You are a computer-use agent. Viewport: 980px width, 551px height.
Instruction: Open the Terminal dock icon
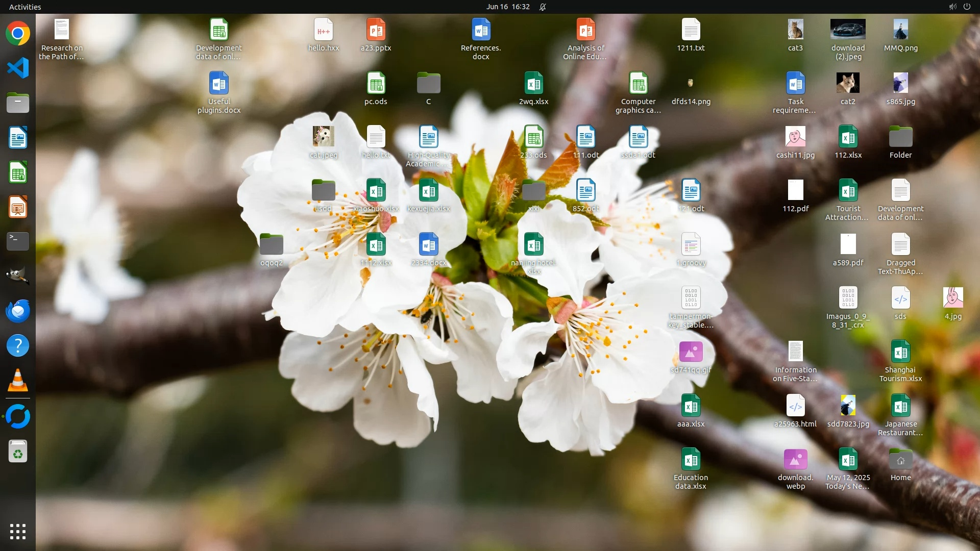(18, 241)
